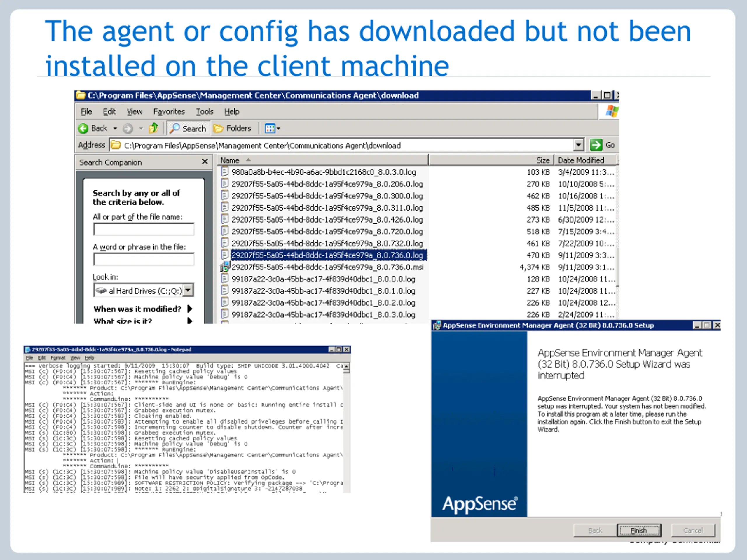Click the 4,374 KB size cell

[535, 267]
